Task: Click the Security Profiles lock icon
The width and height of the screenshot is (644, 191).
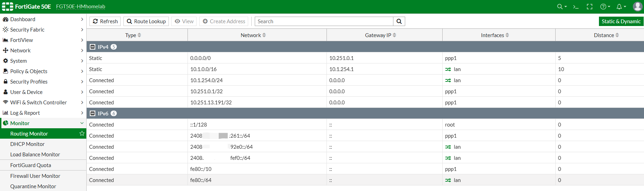Action: coord(6,82)
